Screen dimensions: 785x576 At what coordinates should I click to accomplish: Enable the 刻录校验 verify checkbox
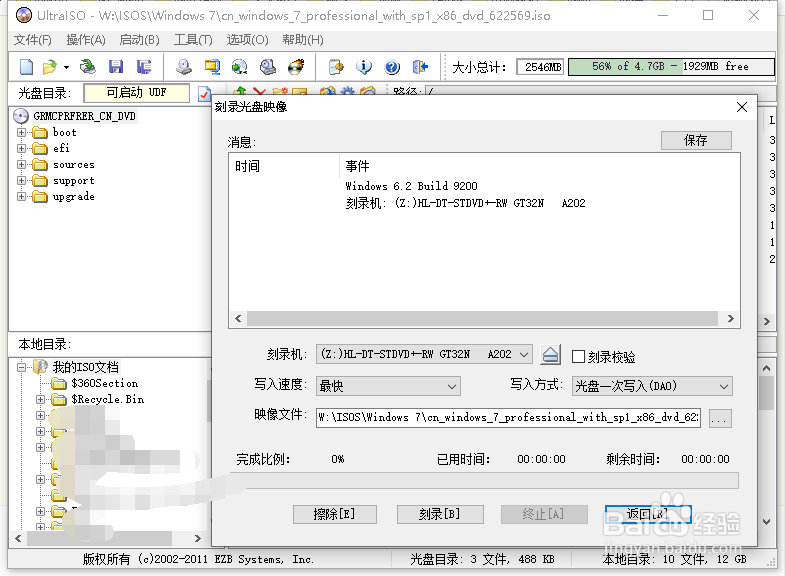click(x=578, y=356)
